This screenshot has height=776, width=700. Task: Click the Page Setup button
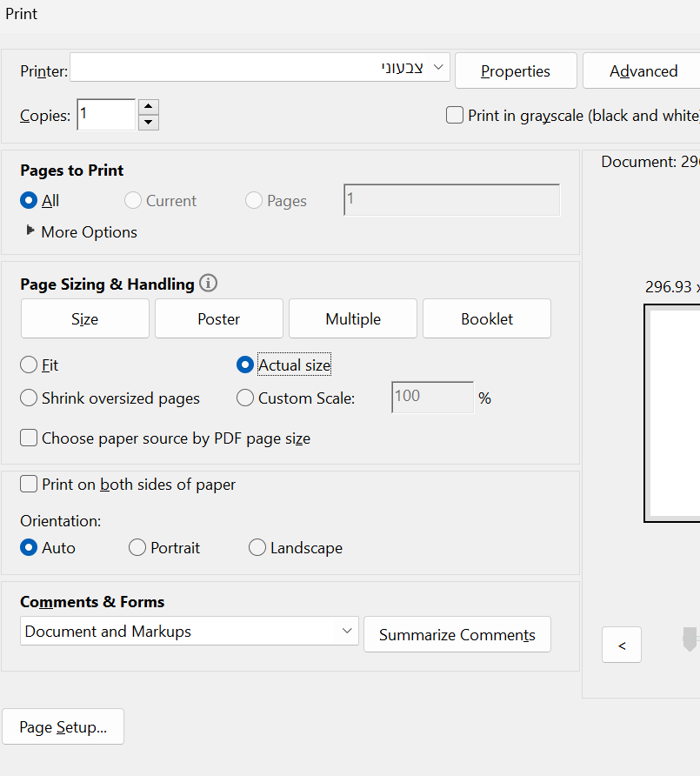63,727
